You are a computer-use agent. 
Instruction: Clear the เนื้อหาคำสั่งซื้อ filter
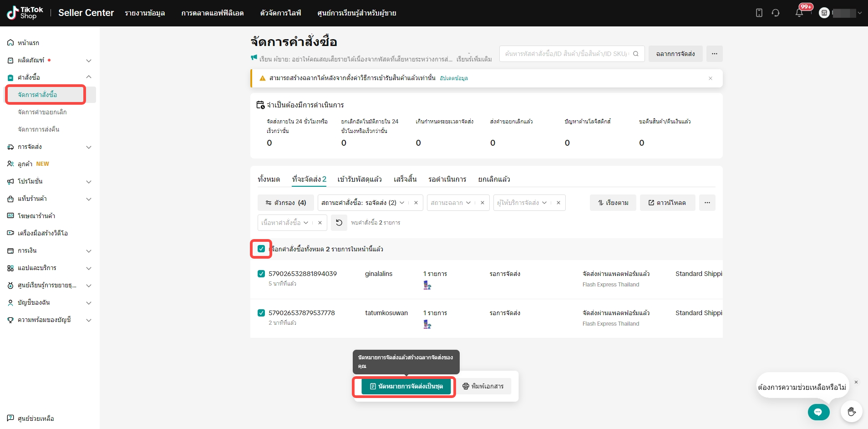[320, 223]
